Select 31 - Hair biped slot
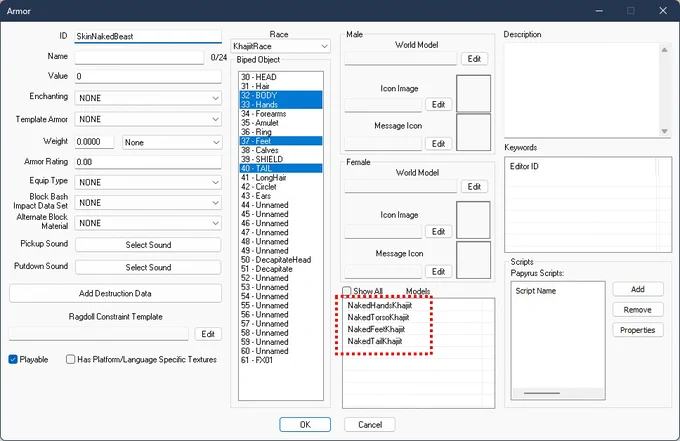This screenshot has width=680, height=441. (x=281, y=86)
